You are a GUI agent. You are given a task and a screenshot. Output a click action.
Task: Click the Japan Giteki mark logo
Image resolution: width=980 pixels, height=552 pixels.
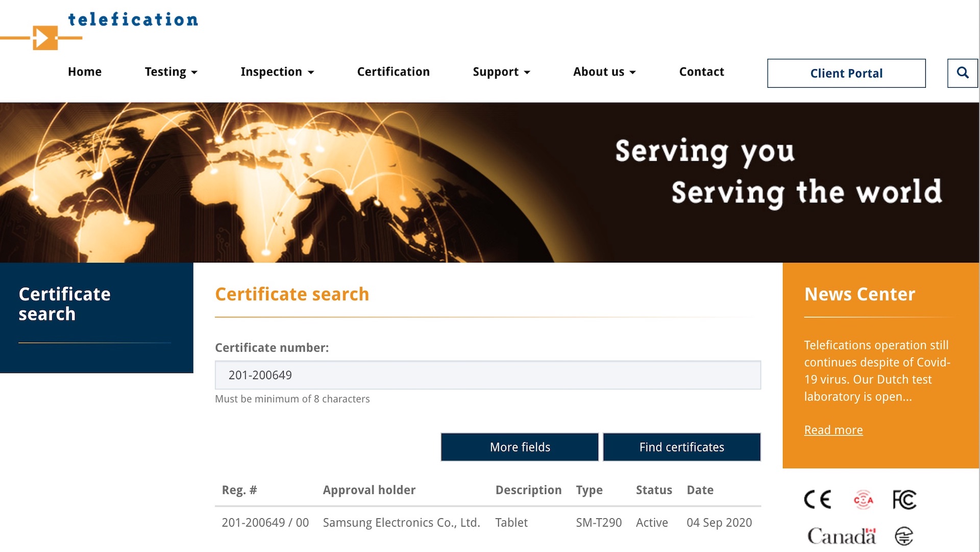tap(904, 536)
